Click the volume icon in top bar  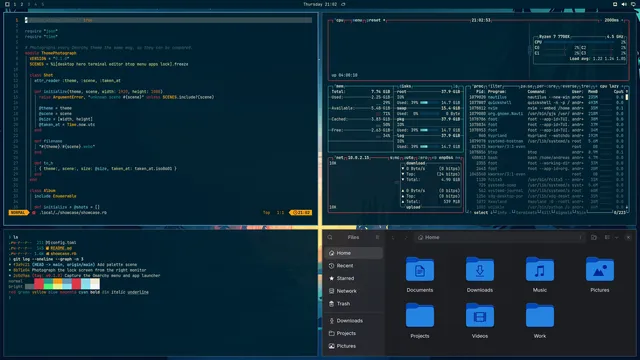[624, 4]
